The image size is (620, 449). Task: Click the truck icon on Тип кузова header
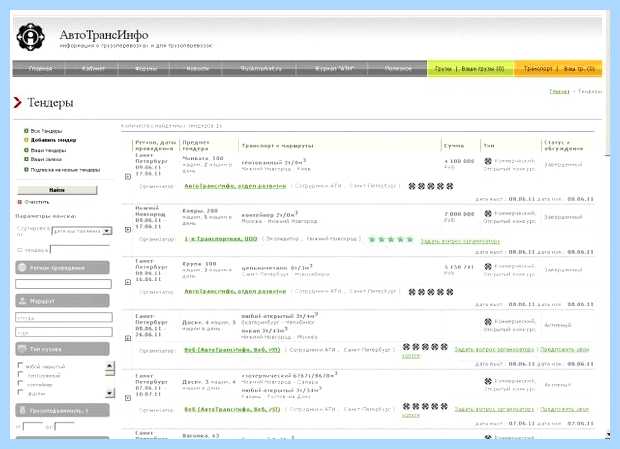pos(23,349)
